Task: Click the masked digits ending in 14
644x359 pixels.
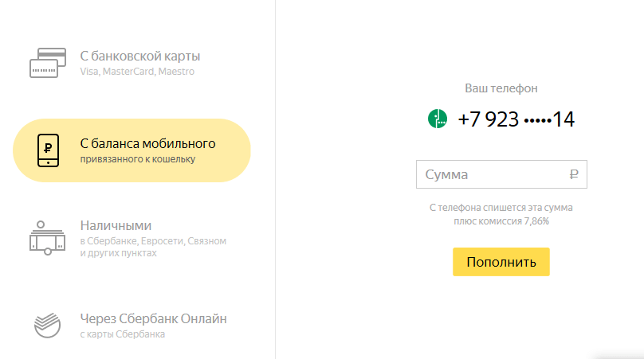Action: click(x=549, y=119)
